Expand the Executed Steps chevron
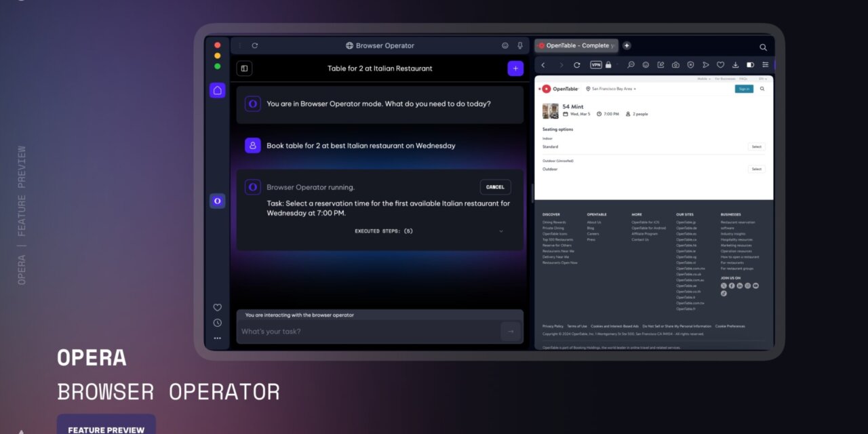The height and width of the screenshot is (434, 868). pyautogui.click(x=501, y=231)
